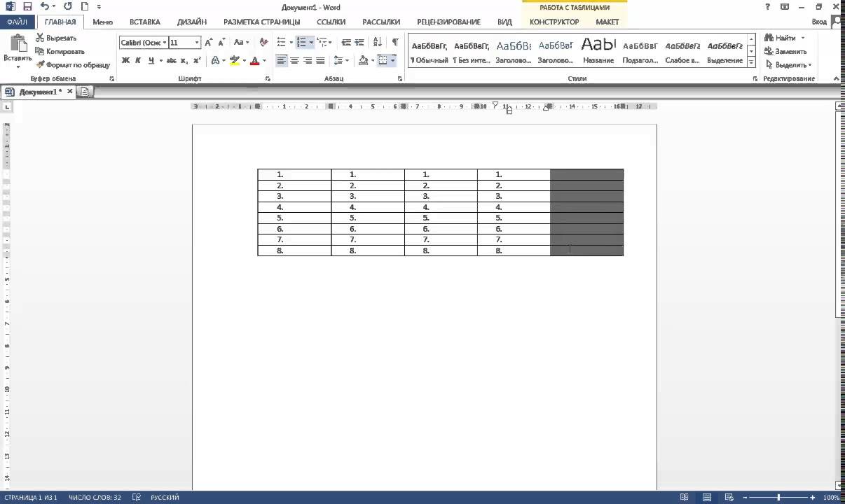Open Выделить selection menu
This screenshot has height=504, width=845.
point(788,64)
